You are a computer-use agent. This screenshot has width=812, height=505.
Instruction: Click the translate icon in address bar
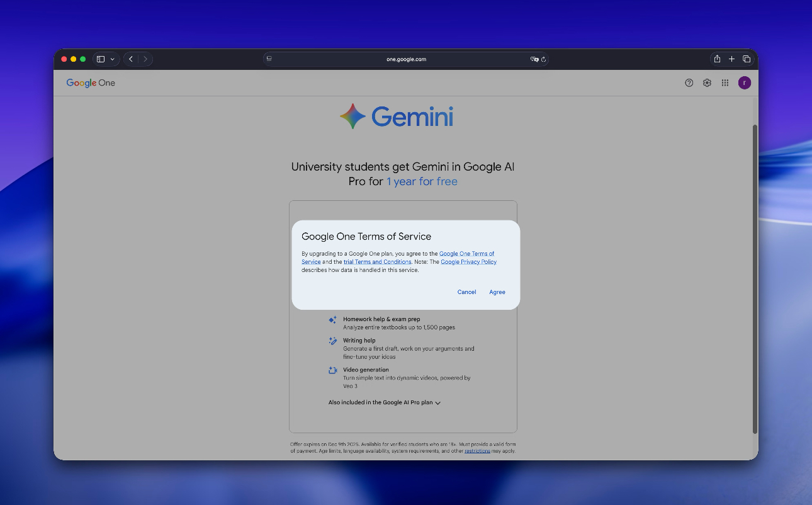(x=534, y=59)
